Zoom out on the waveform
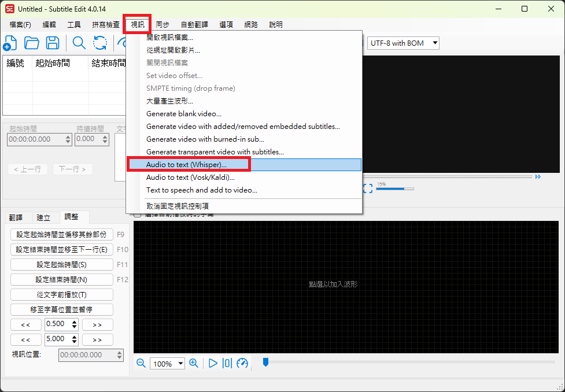 141,363
